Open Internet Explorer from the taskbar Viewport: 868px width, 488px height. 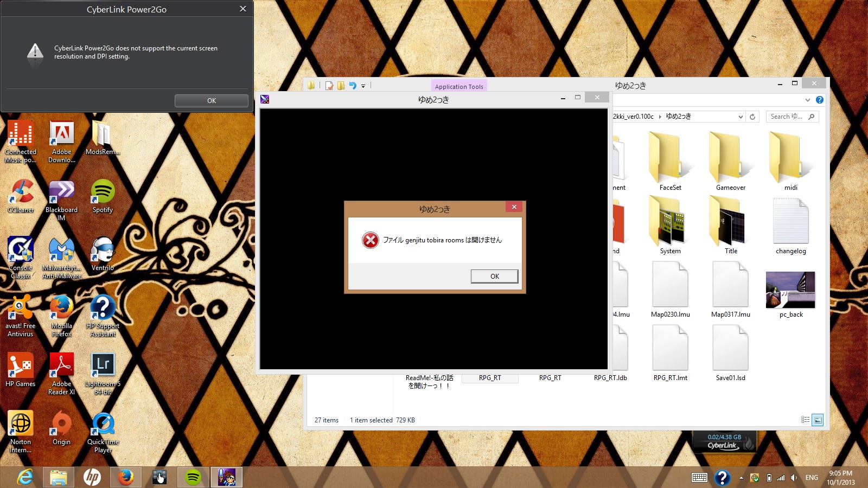pyautogui.click(x=25, y=477)
